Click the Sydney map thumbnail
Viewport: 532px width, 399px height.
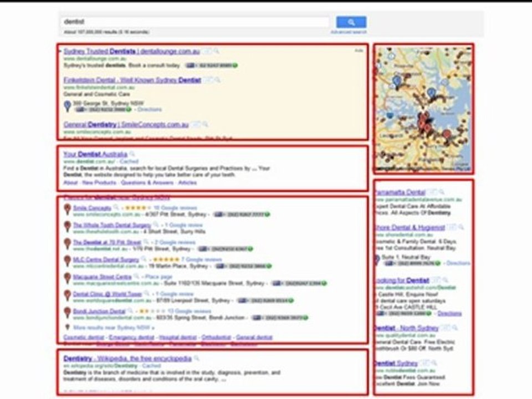(x=423, y=109)
